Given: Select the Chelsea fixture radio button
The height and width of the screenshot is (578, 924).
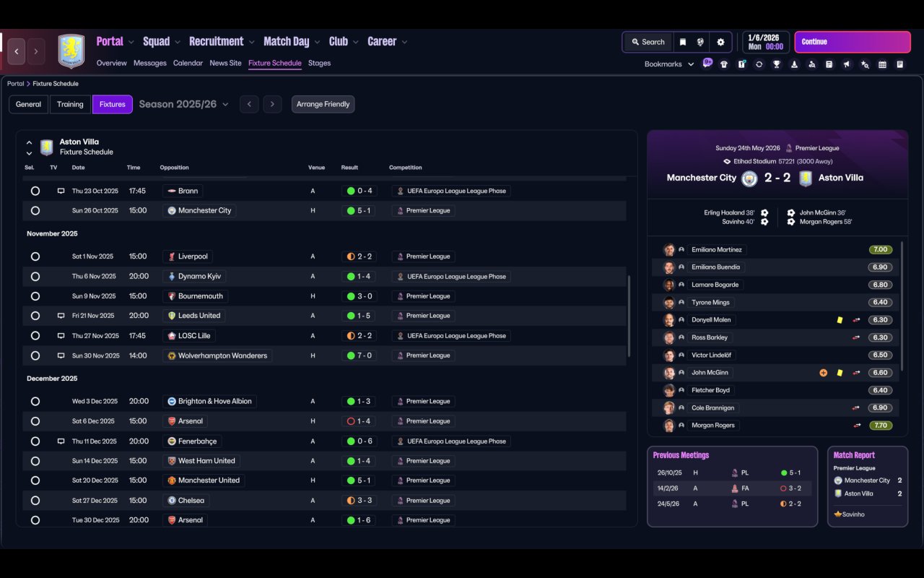Looking at the screenshot, I should point(35,501).
